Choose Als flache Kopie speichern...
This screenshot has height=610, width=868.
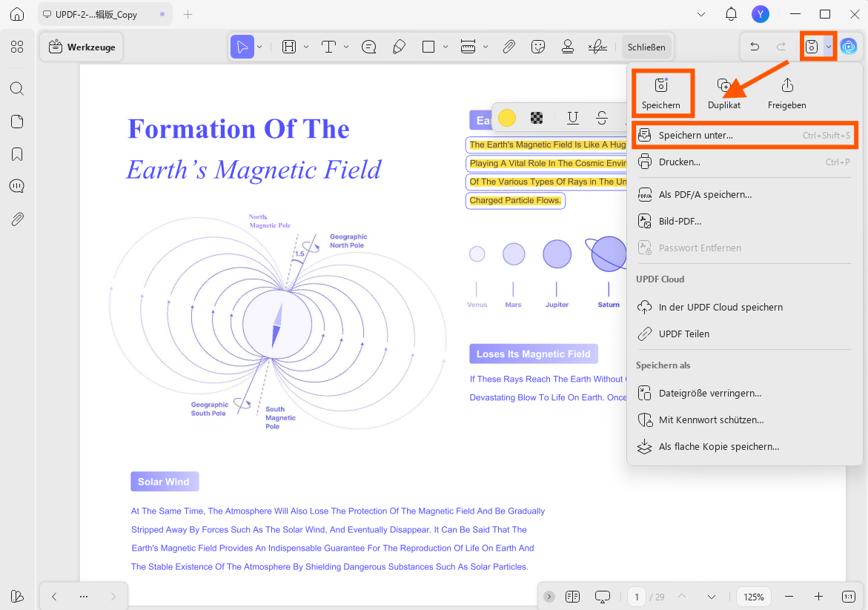[744, 447]
